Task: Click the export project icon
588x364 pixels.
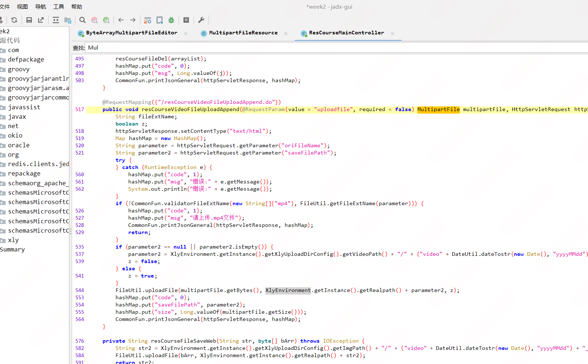Action: click(41, 20)
